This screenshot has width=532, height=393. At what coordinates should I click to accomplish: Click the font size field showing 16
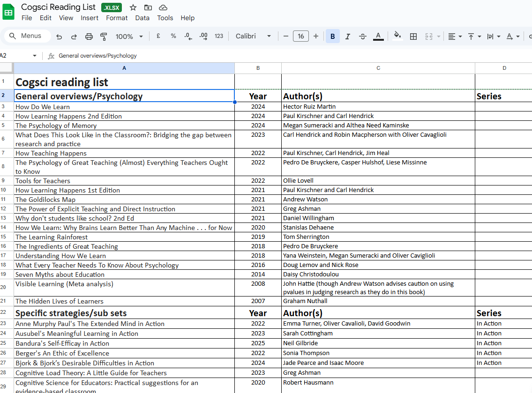click(301, 36)
